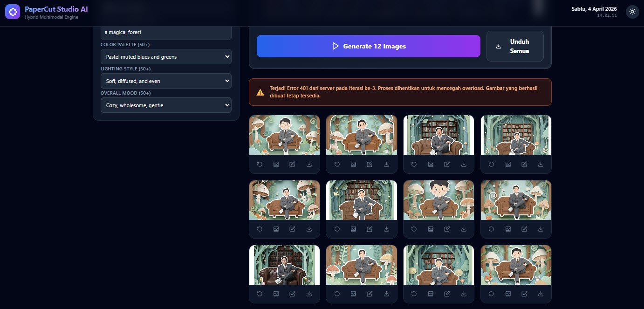Click the Unduh Semua download-all button

pos(515,46)
